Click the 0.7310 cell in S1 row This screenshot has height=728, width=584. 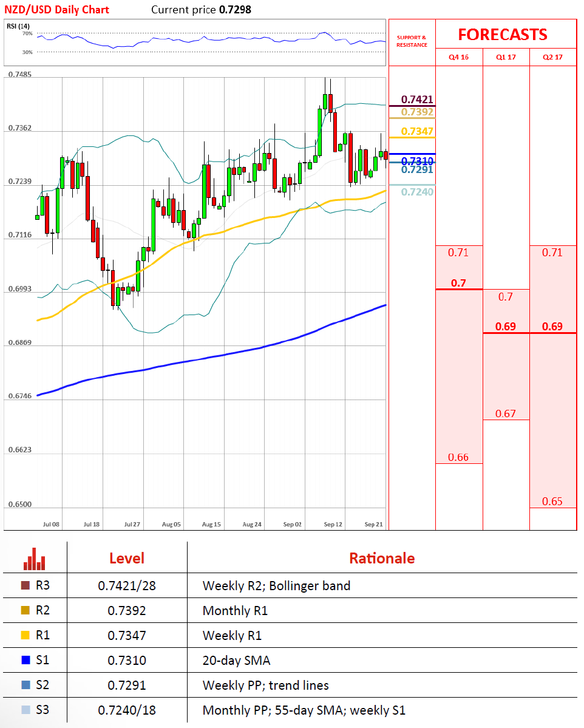[x=127, y=660]
